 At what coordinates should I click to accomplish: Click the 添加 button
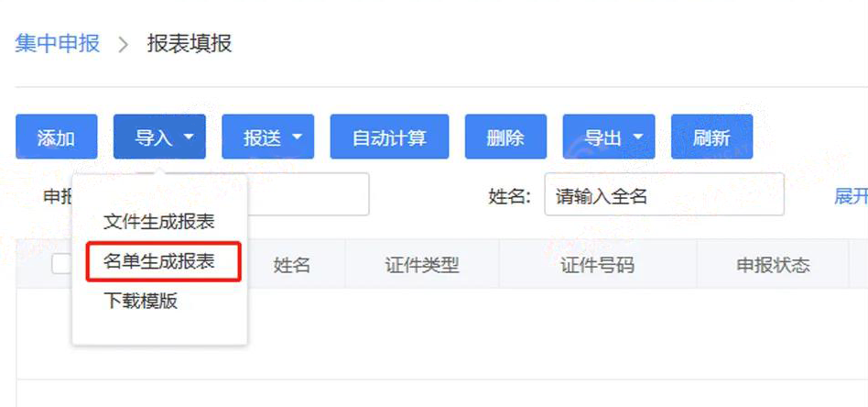[x=57, y=137]
